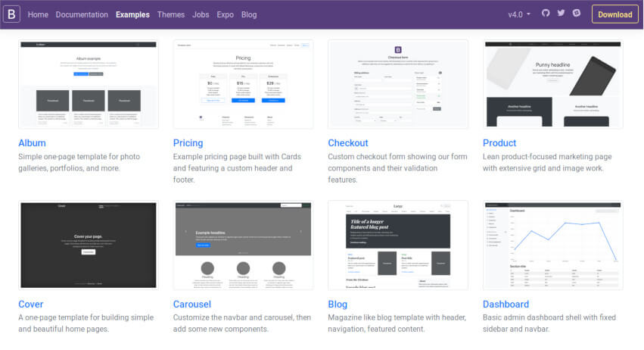644x350 pixels.
Task: Open the Blog example title link
Action: pos(338,305)
